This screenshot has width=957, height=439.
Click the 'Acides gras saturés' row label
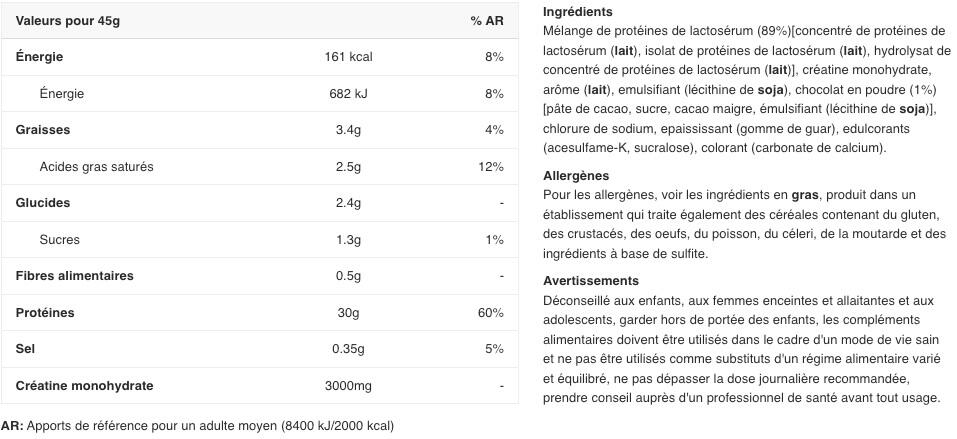click(96, 167)
